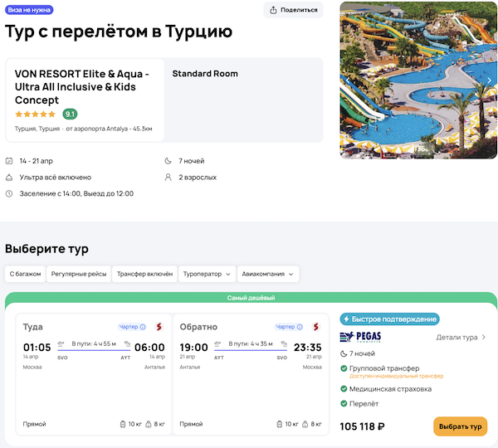
Task: Click the five-star hotel rating
Action: pyautogui.click(x=36, y=114)
